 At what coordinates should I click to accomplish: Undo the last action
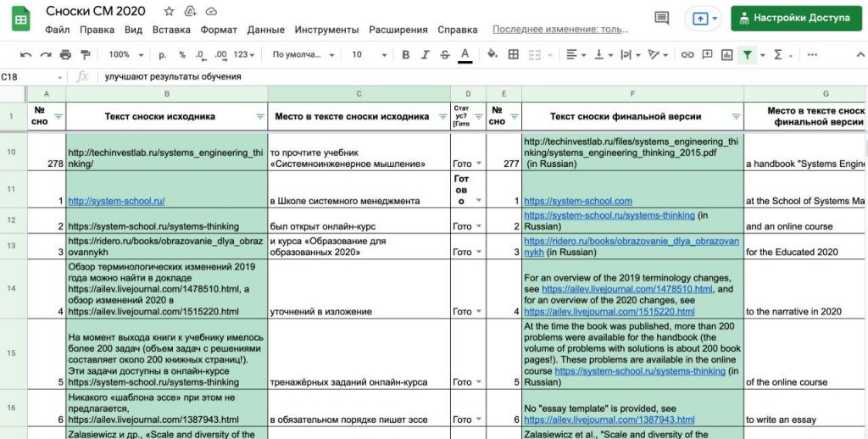click(x=26, y=55)
